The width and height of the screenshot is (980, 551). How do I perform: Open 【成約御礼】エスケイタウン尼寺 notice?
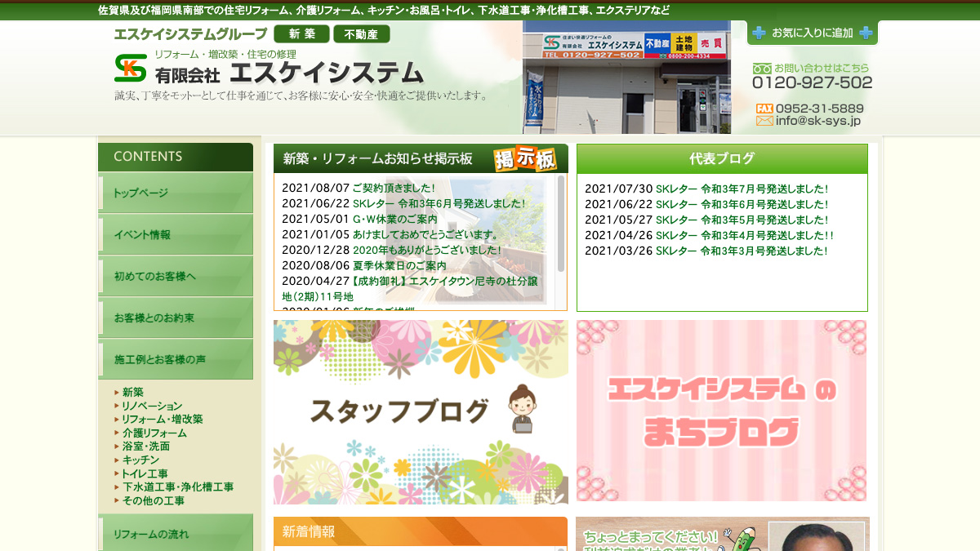[410, 288]
